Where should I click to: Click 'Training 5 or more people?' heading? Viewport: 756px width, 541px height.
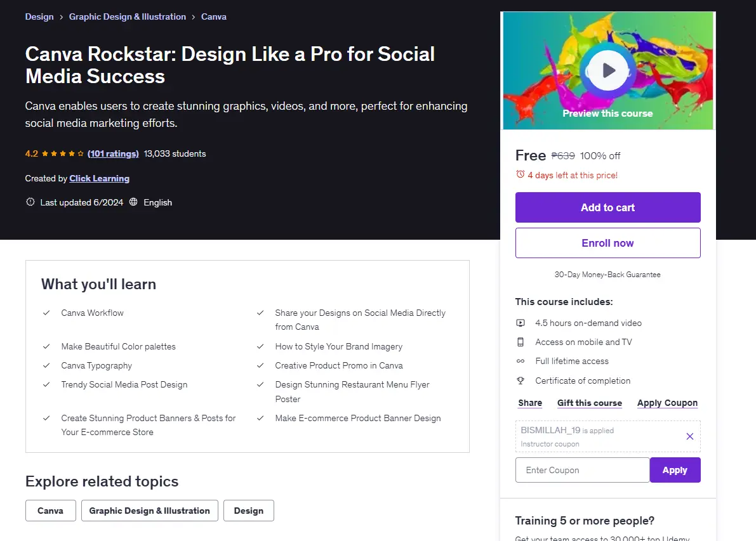585,521
